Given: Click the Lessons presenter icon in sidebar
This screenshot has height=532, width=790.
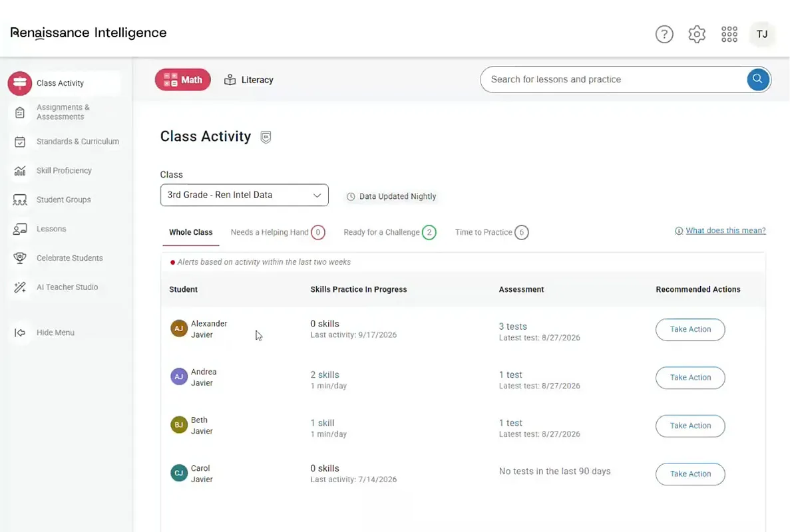Looking at the screenshot, I should (x=20, y=229).
